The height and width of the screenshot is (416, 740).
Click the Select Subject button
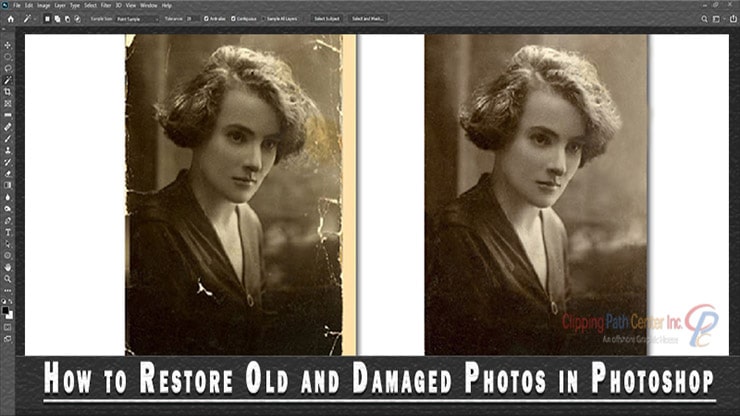pyautogui.click(x=326, y=19)
